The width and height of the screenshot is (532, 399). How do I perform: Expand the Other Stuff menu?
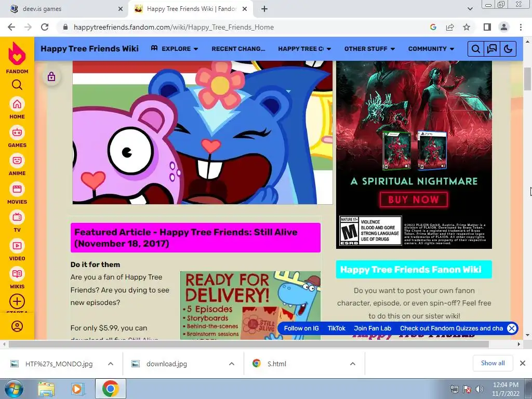pyautogui.click(x=369, y=49)
